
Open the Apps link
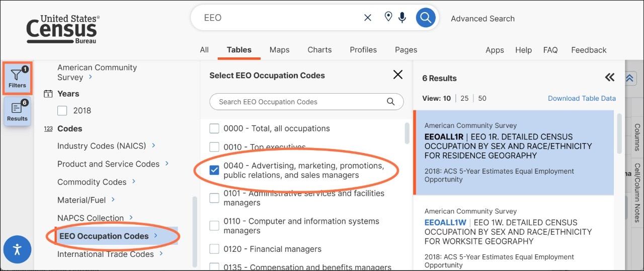click(495, 50)
